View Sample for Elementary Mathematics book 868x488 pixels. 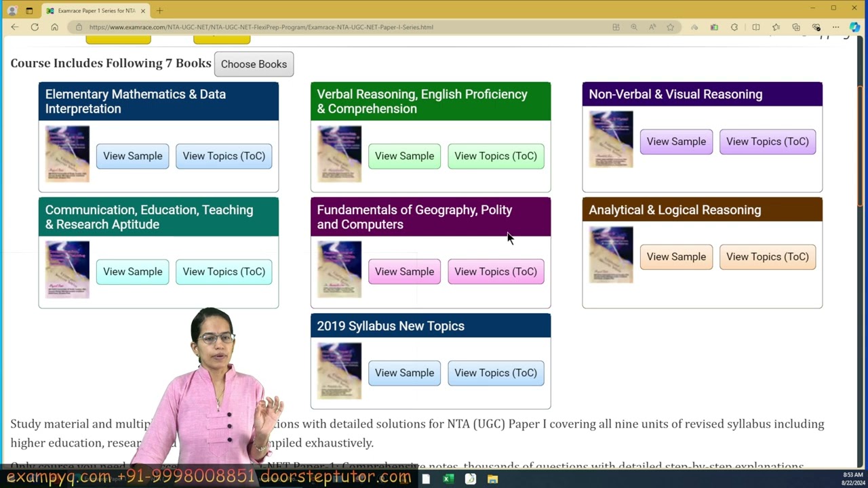133,156
